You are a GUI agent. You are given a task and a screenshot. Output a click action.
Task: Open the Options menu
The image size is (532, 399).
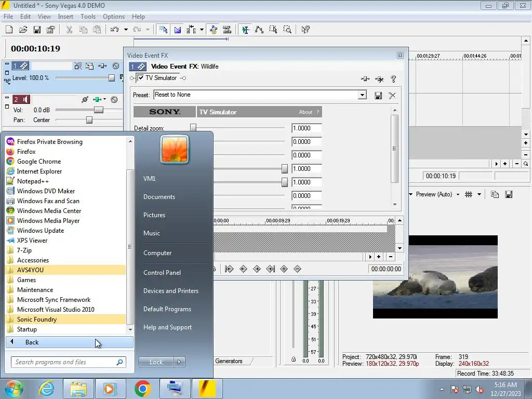tap(114, 16)
